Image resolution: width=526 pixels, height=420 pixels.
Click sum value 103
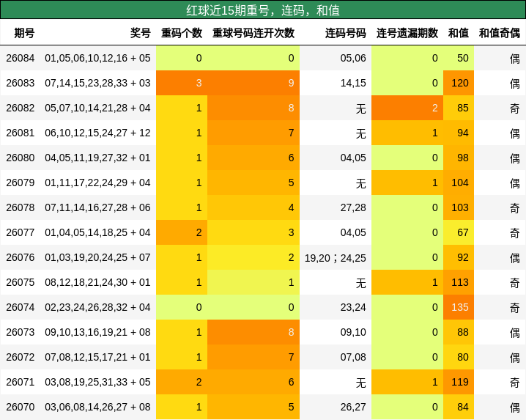(460, 207)
